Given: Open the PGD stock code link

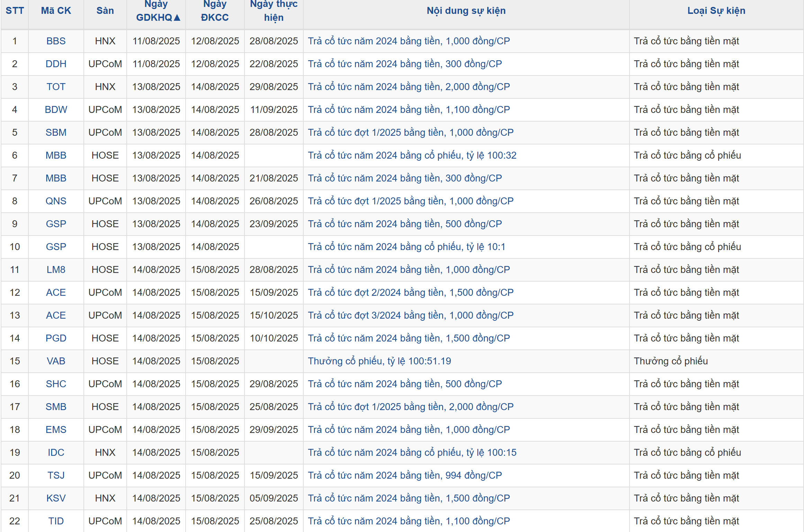Looking at the screenshot, I should click(x=56, y=338).
